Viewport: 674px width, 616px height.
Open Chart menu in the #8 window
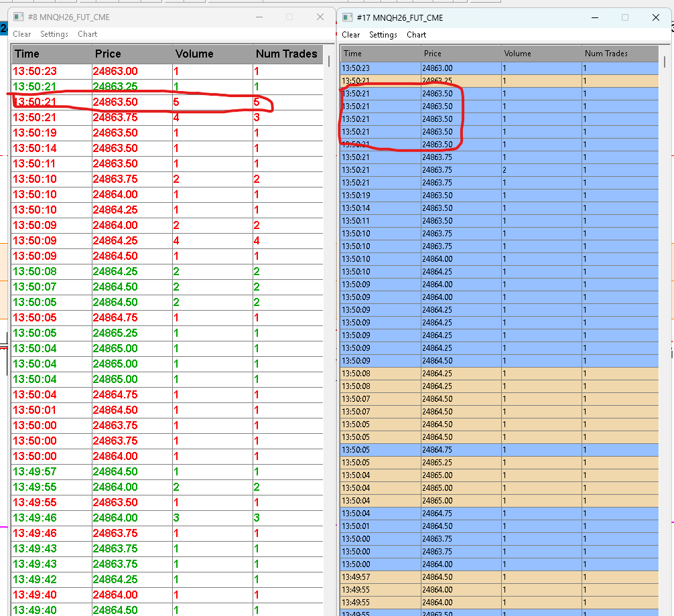[87, 34]
